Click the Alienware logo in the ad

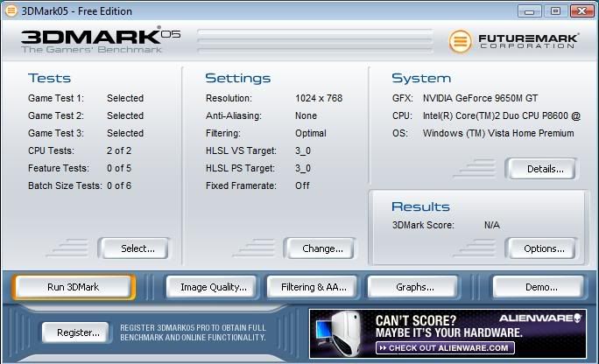point(540,318)
